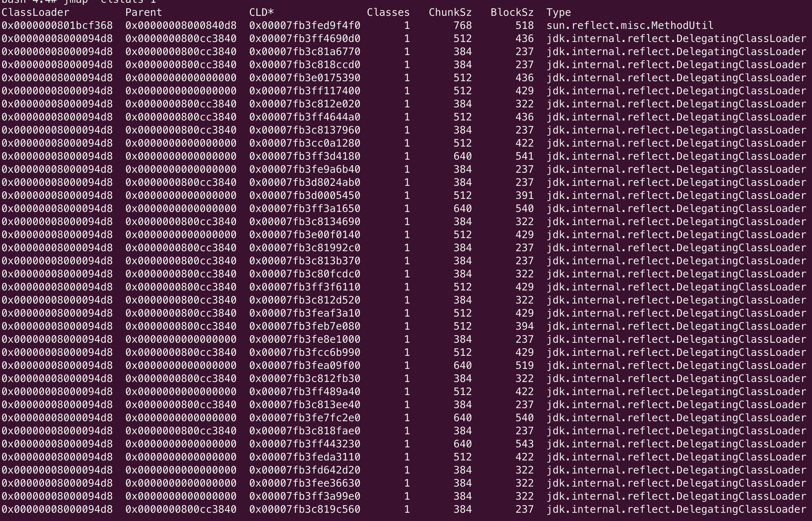The image size is (812, 521).
Task: Click the BlockSz value 543
Action: pos(524,444)
